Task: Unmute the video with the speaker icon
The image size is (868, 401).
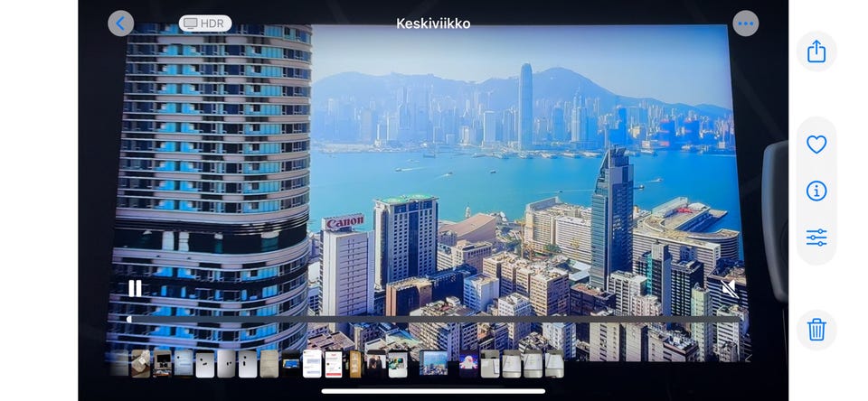Action: (x=730, y=288)
